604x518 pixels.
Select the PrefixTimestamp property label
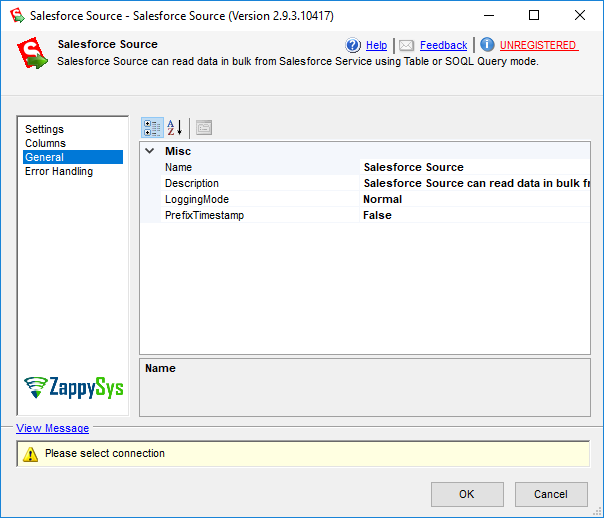click(204, 215)
